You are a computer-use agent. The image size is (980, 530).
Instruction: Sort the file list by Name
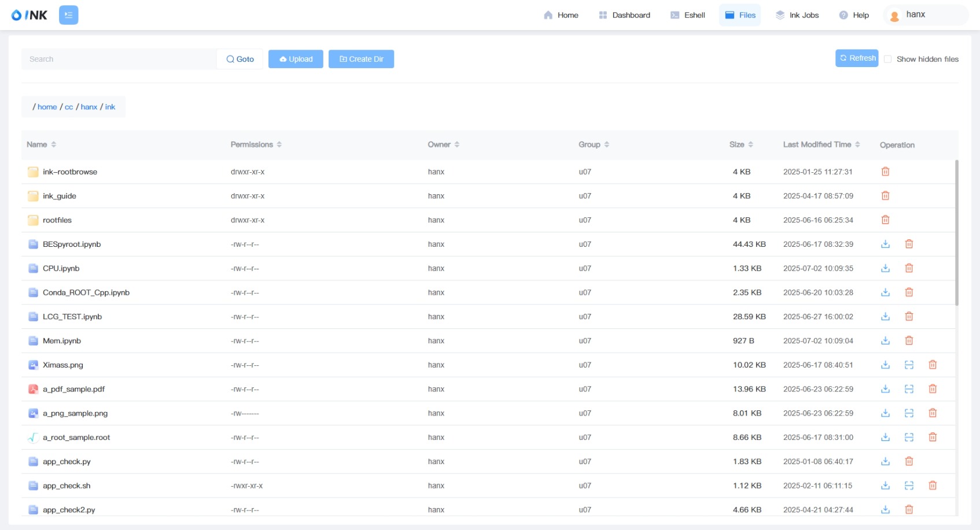point(53,144)
